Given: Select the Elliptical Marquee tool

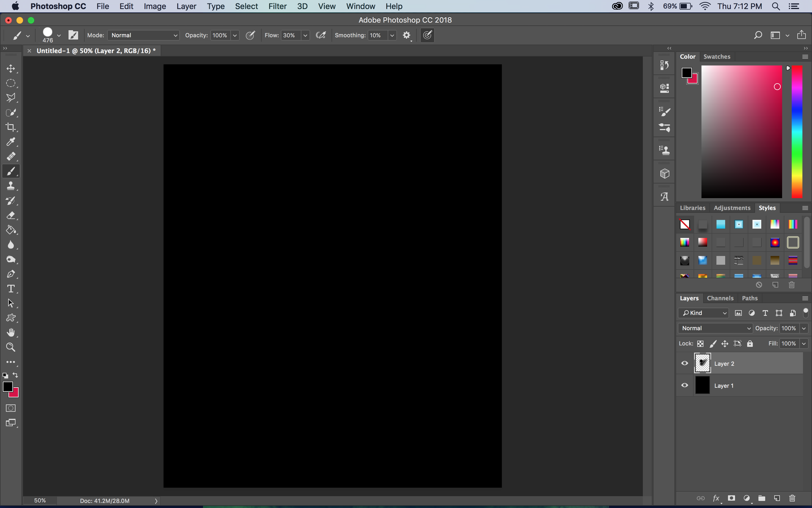Looking at the screenshot, I should click(11, 83).
